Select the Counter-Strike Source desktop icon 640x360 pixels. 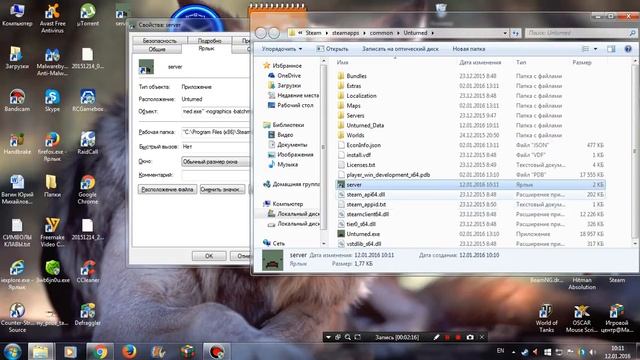pyautogui.click(x=17, y=318)
